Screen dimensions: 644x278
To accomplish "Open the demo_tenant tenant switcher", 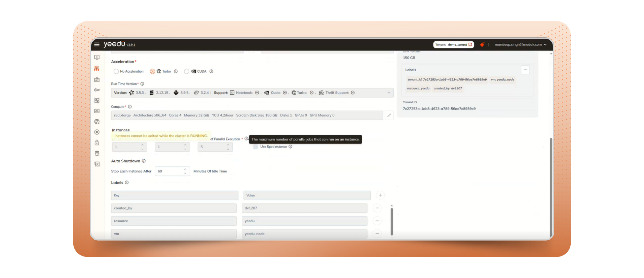I will [454, 44].
